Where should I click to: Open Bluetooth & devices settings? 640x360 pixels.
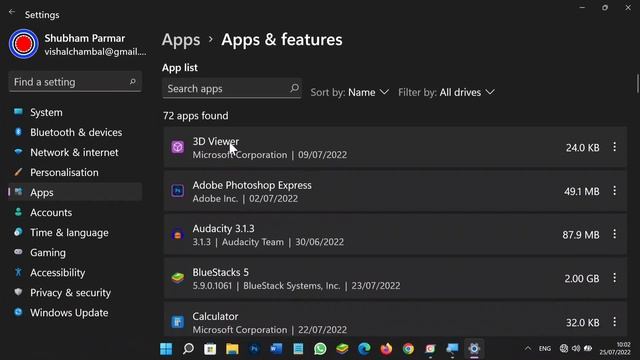[x=75, y=132]
